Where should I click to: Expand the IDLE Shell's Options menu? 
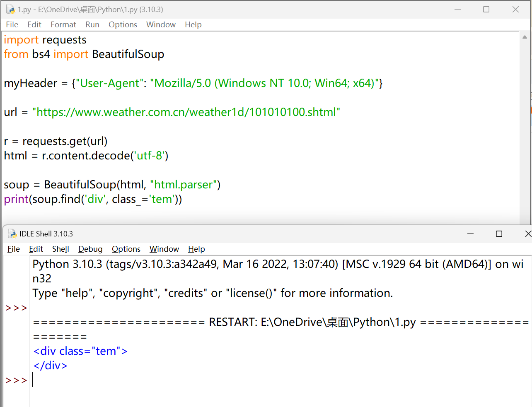[126, 249]
